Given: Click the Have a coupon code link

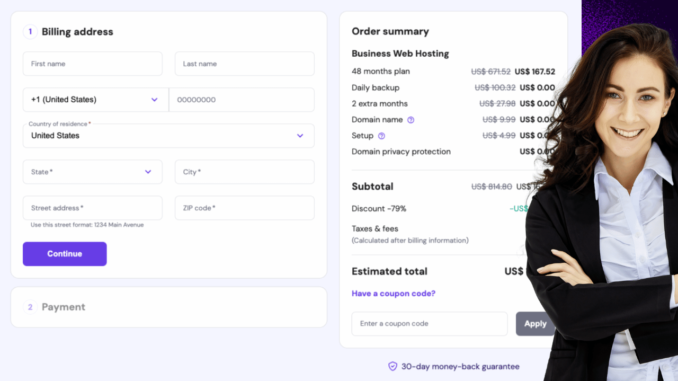Looking at the screenshot, I should tap(393, 293).
